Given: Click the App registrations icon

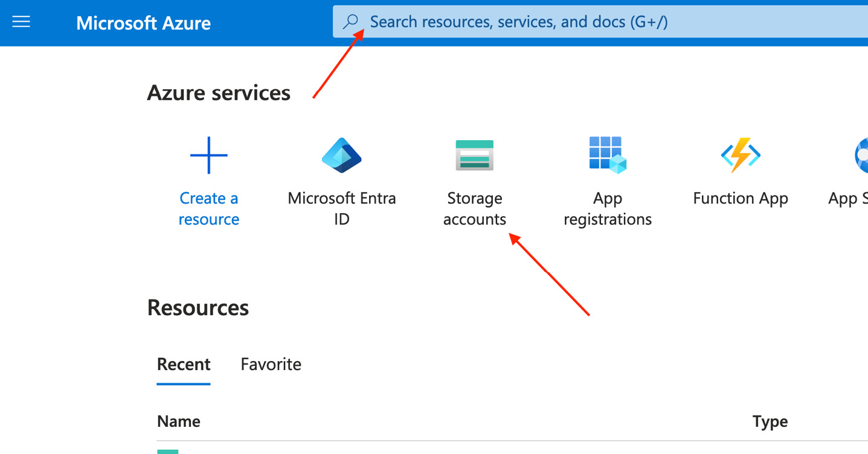Looking at the screenshot, I should [608, 155].
